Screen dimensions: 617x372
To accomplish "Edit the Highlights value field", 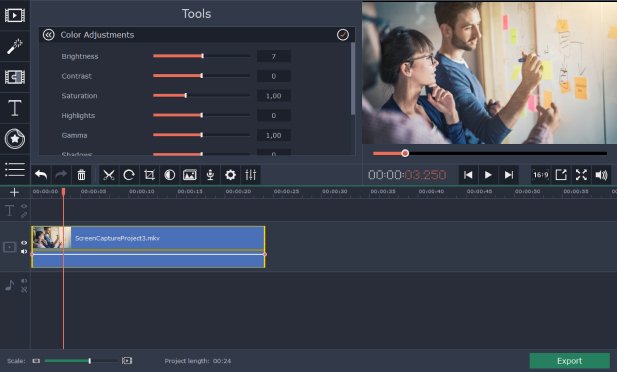I will coord(274,115).
